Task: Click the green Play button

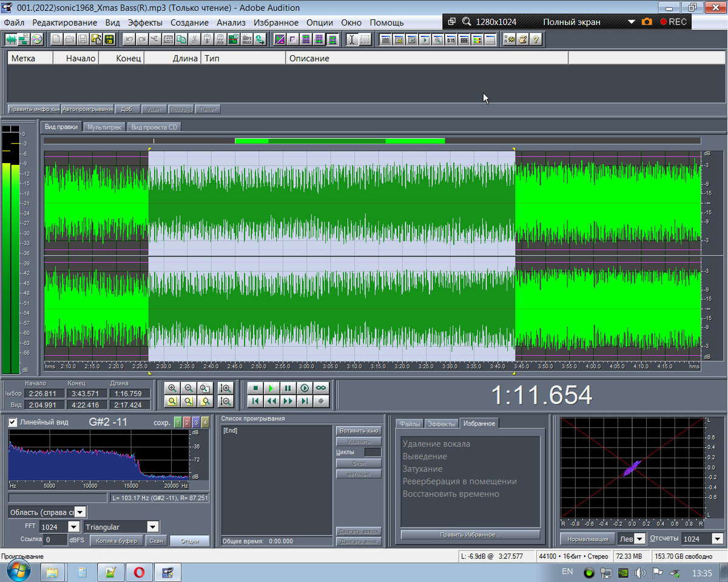Action: (272, 388)
